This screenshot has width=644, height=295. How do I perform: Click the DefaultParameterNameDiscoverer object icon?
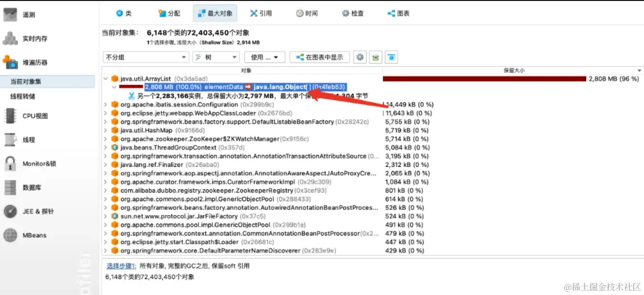[x=114, y=251]
